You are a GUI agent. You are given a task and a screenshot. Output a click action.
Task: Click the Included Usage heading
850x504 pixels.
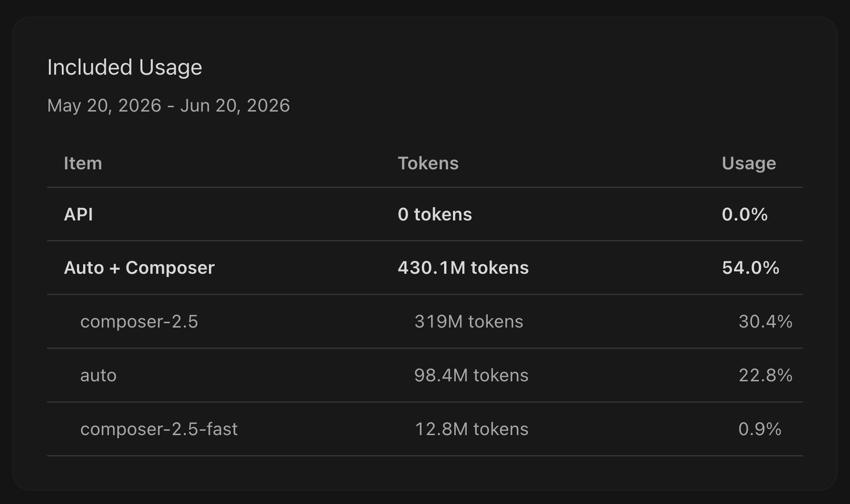coord(124,67)
